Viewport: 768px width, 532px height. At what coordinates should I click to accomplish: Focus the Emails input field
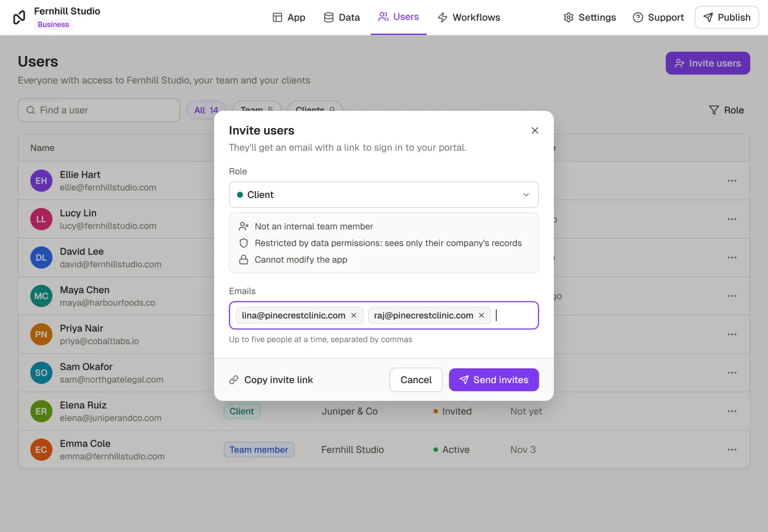click(x=384, y=315)
